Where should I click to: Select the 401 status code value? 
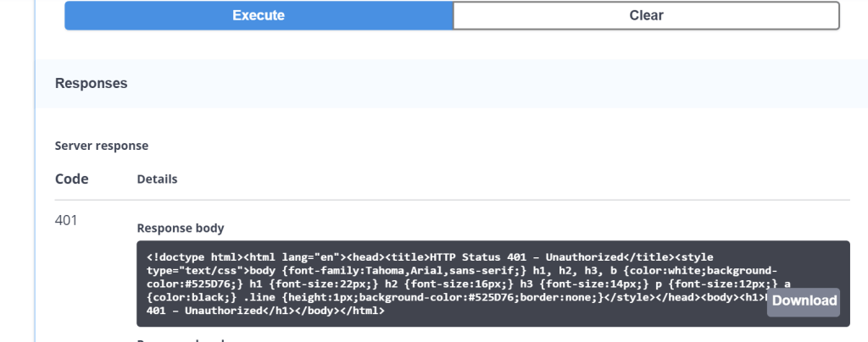tap(66, 220)
